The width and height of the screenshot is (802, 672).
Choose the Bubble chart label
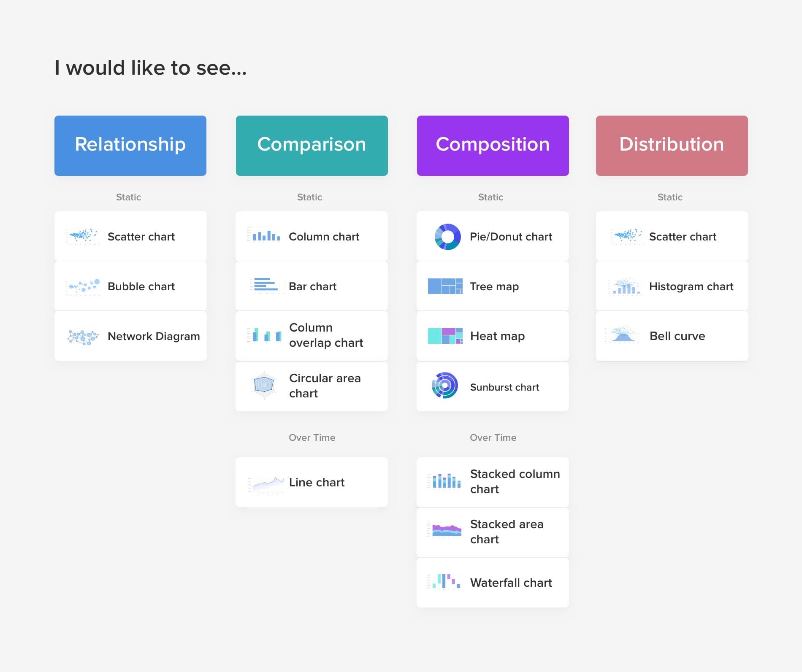coord(141,286)
